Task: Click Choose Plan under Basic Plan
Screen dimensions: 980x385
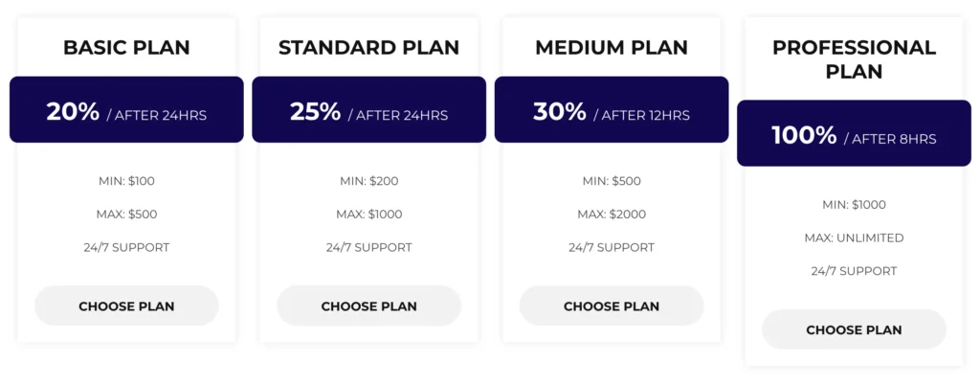Action: (x=126, y=306)
